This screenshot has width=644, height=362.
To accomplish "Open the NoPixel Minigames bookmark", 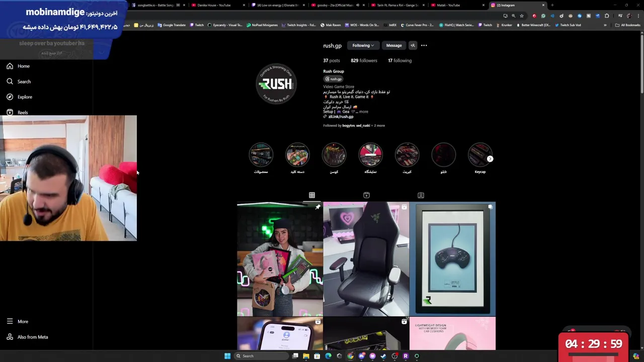I will point(262,25).
